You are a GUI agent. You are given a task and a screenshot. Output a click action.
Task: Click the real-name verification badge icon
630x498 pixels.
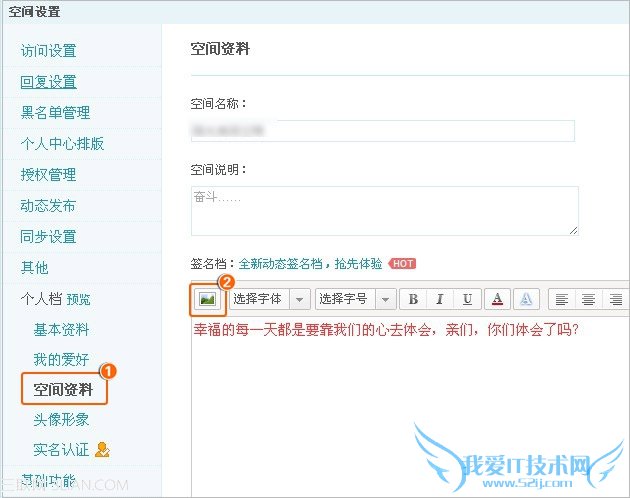pyautogui.click(x=102, y=450)
